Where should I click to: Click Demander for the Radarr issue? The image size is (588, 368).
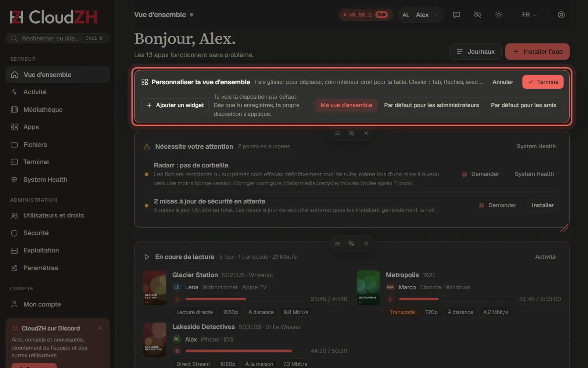click(x=480, y=174)
